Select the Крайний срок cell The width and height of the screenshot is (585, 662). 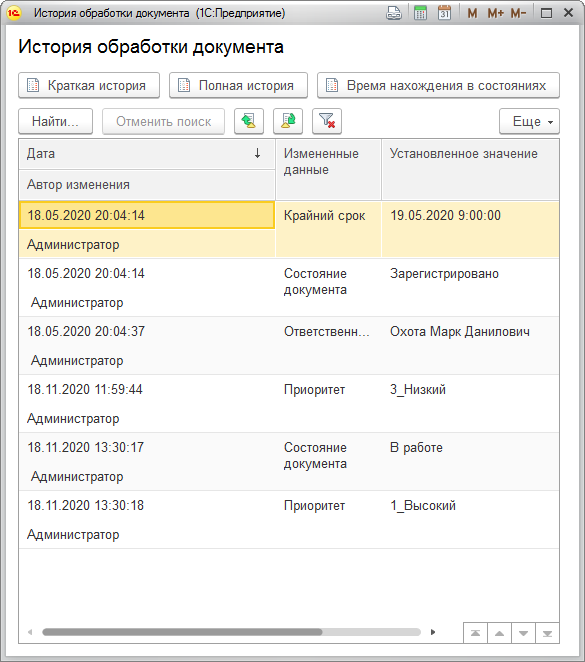(x=328, y=229)
